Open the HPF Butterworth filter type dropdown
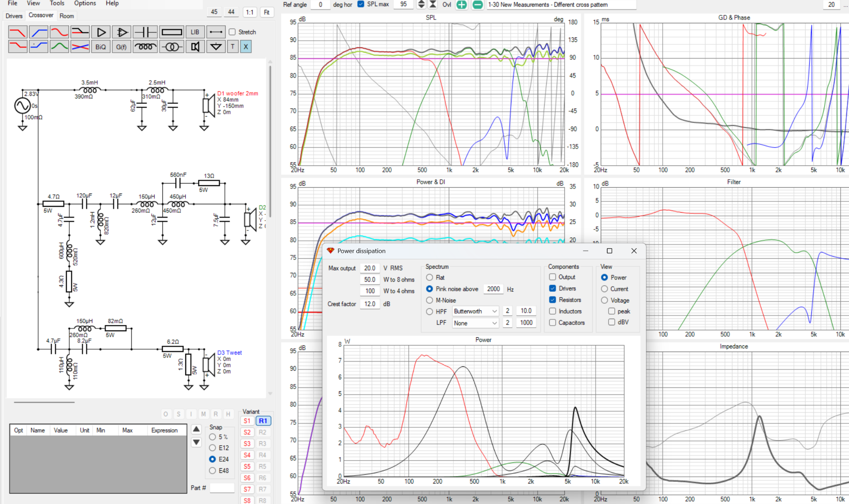 (475, 311)
